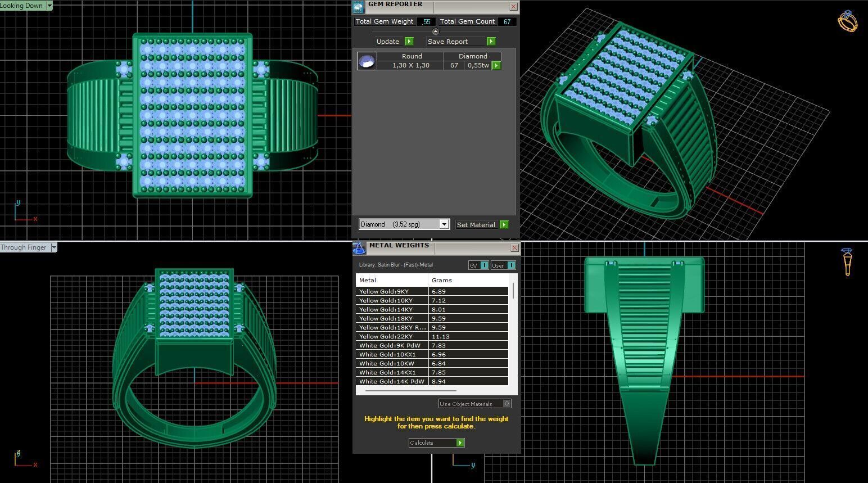Click the Through Finger viewport label
868x483 pixels.
click(25, 247)
